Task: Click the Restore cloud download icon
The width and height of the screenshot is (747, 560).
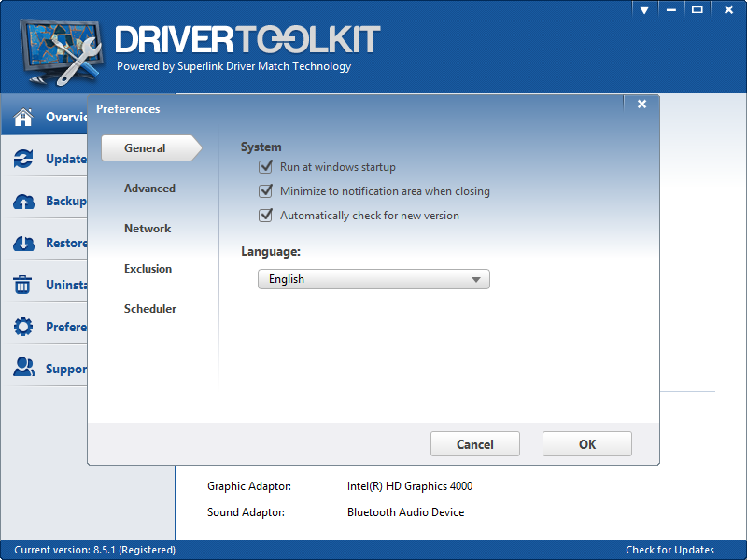Action: pyautogui.click(x=23, y=243)
